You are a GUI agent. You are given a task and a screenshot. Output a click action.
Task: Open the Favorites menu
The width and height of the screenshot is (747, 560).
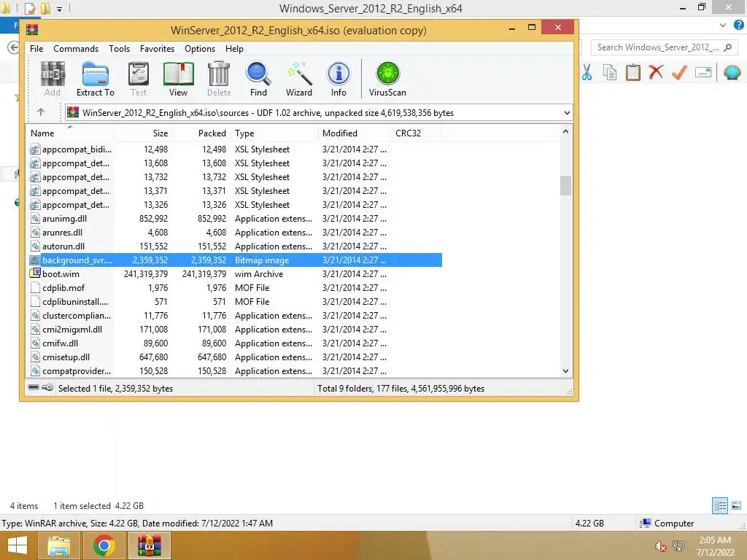(158, 49)
